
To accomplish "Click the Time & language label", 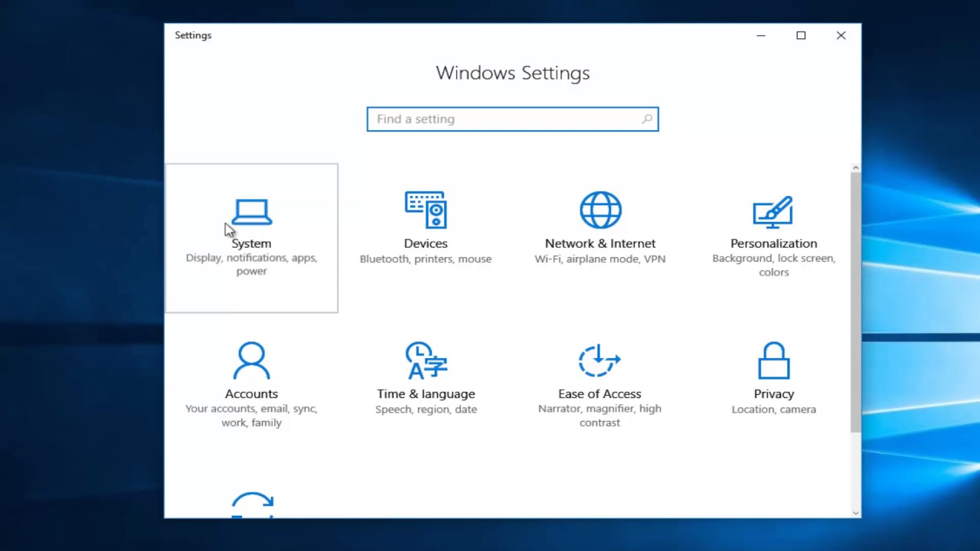I will point(426,394).
